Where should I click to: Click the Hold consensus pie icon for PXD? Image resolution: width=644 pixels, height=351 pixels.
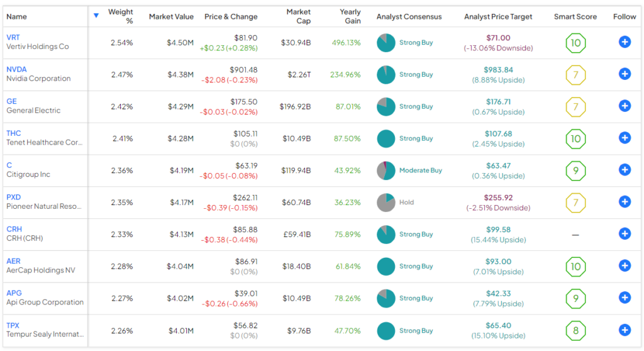pyautogui.click(x=386, y=203)
